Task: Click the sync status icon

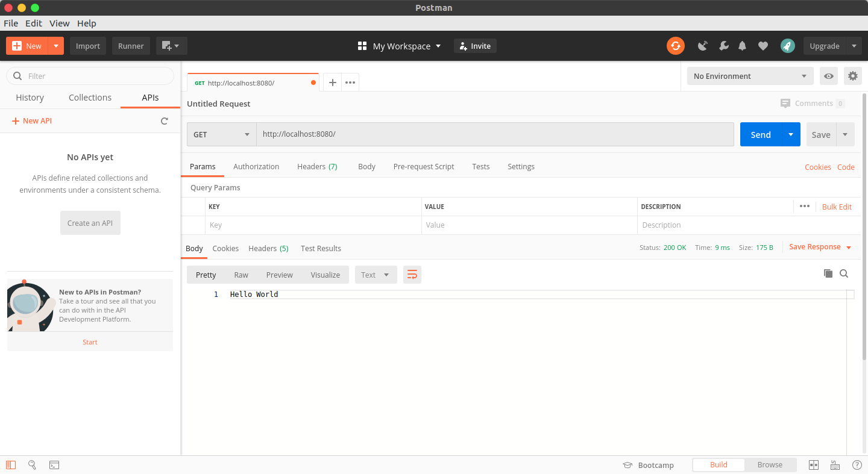Action: coord(676,46)
